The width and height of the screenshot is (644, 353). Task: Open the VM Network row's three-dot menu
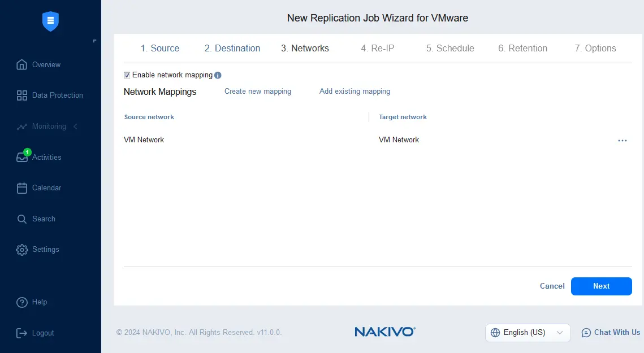click(623, 141)
